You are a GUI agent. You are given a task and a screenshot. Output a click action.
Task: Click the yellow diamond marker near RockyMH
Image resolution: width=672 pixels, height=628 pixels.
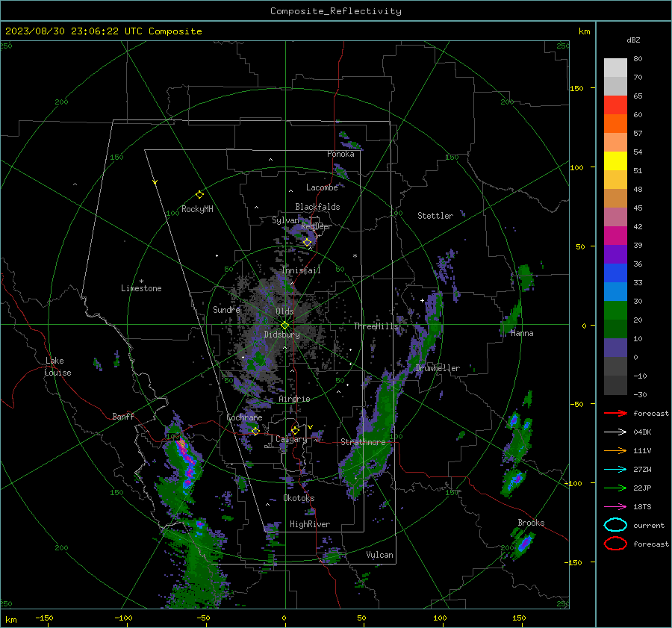(199, 195)
